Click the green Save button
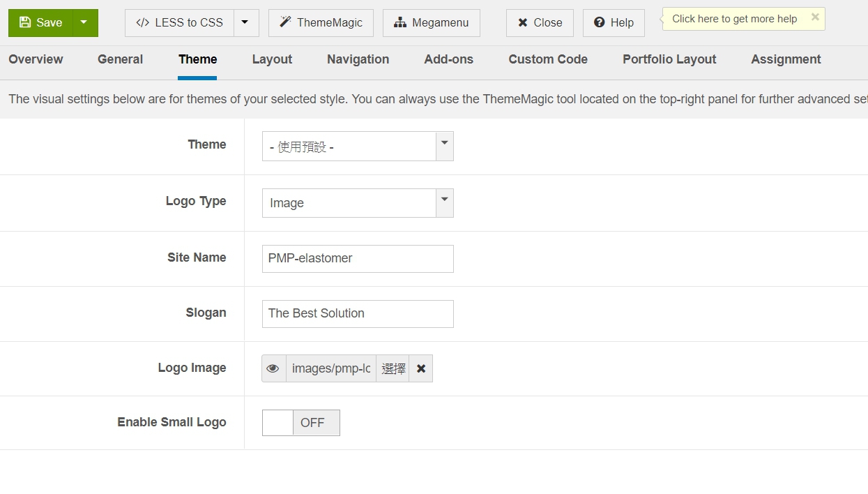868x494 pixels. pos(41,23)
